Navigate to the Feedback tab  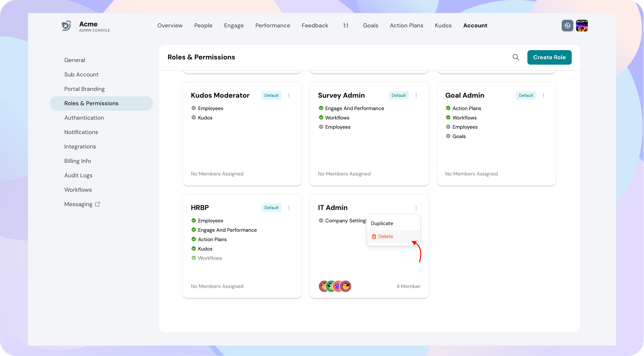tap(315, 25)
